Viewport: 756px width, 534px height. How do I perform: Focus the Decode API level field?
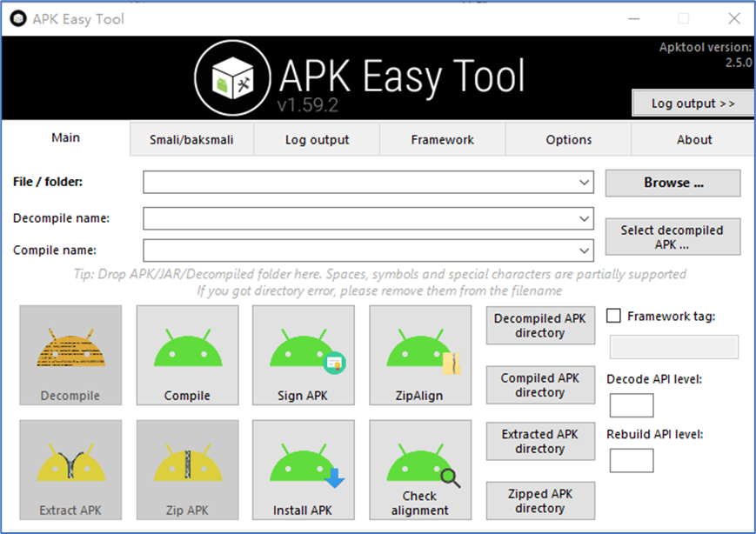pos(632,405)
